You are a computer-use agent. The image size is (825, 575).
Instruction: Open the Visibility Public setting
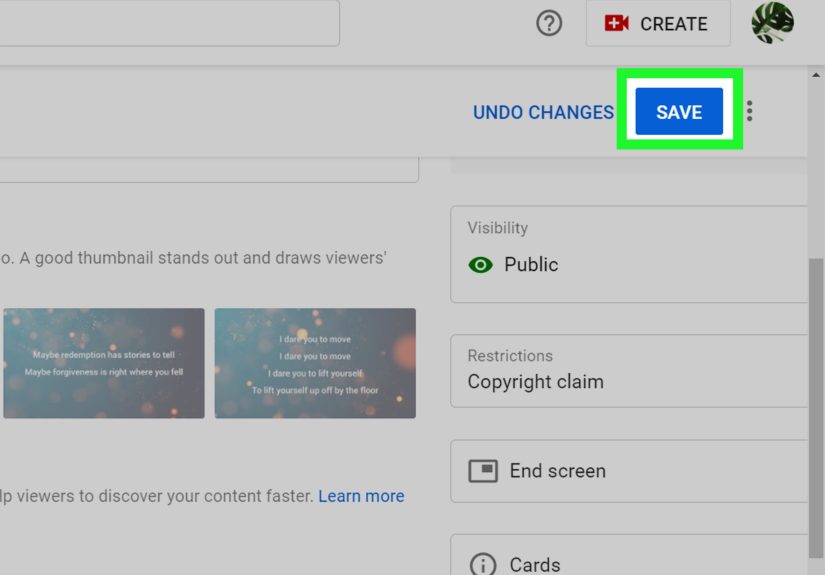[629, 254]
